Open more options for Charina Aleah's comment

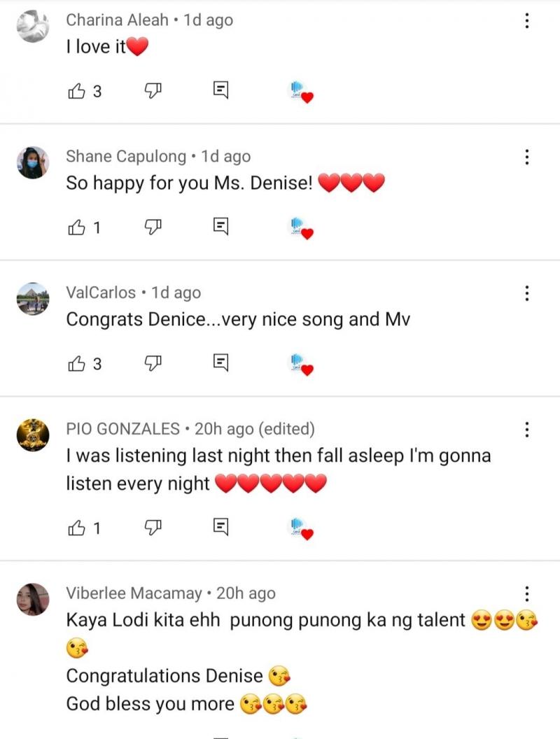click(x=527, y=22)
